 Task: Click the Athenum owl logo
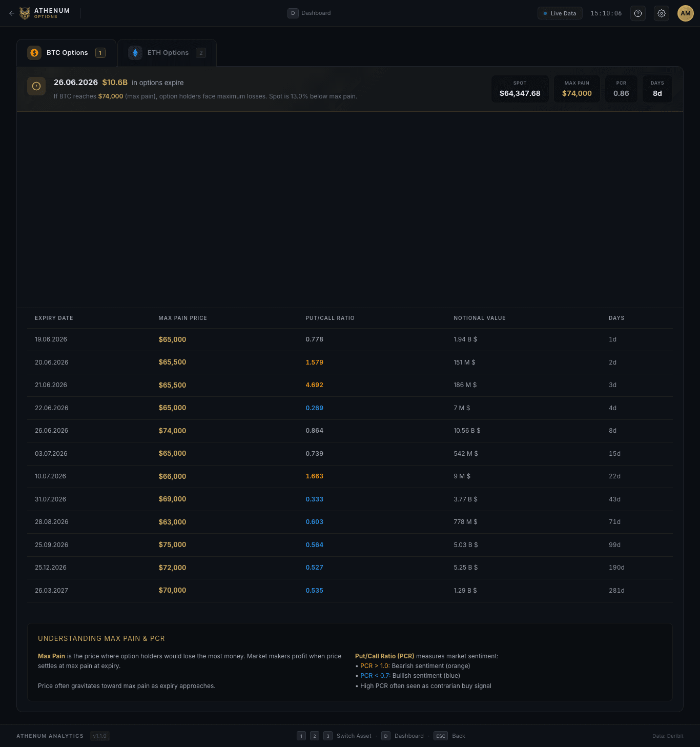click(25, 13)
